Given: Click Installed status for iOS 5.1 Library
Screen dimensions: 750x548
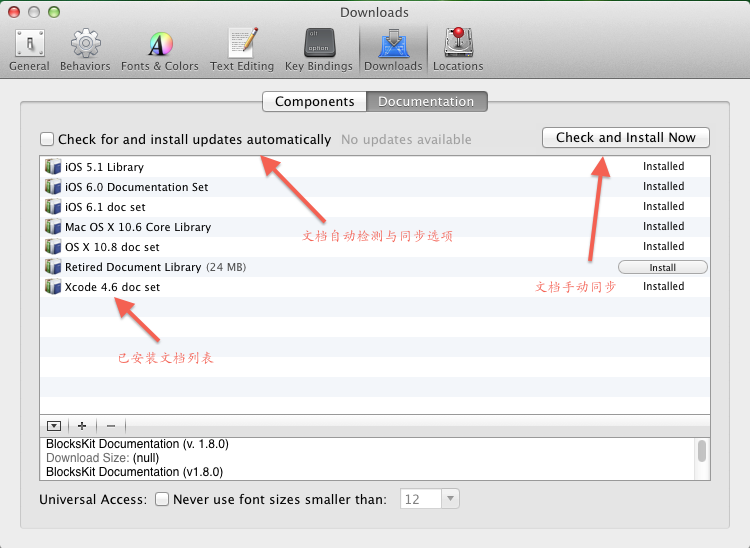Looking at the screenshot, I should [x=663, y=166].
